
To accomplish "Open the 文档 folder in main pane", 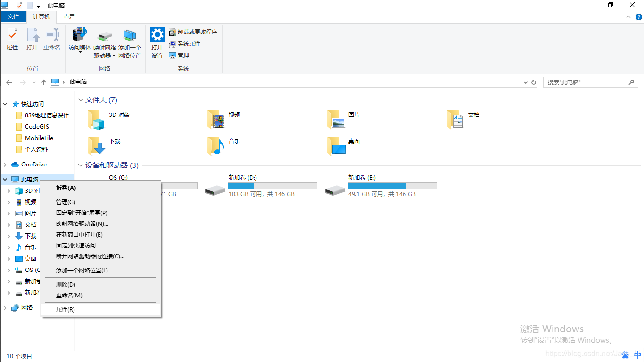I will pyautogui.click(x=455, y=120).
